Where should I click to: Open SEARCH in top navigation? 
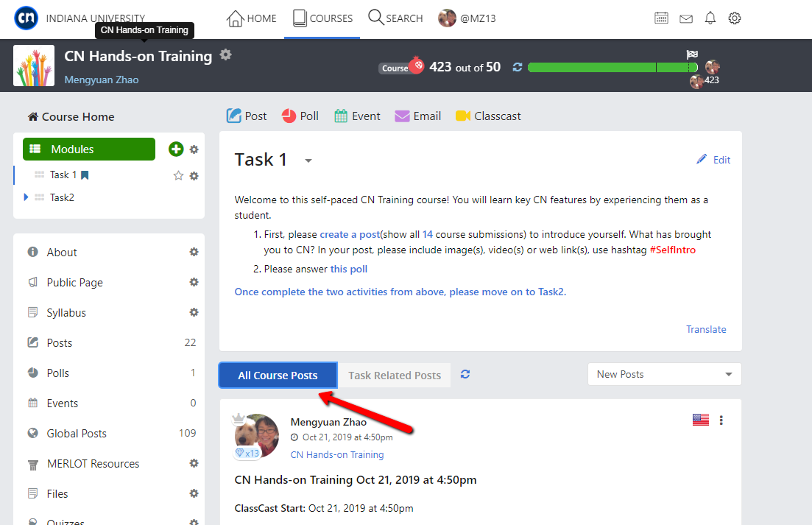click(395, 18)
